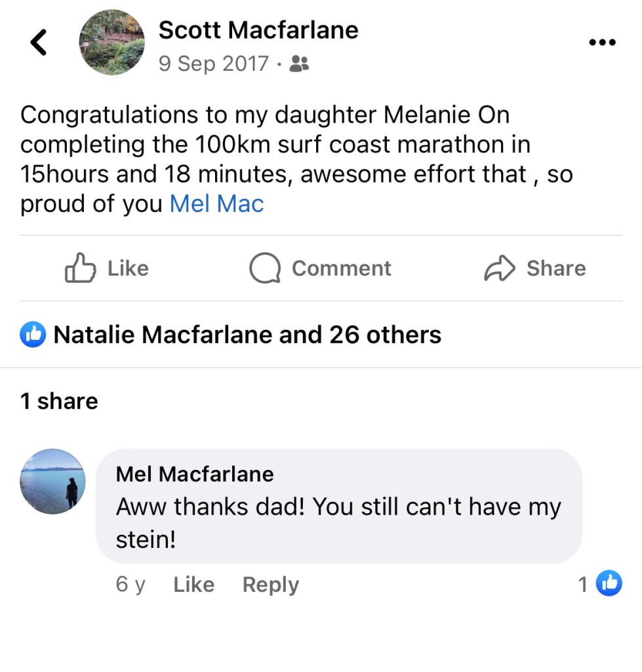Tap the blue like icon on Mel's comment
The height and width of the screenshot is (672, 642).
point(609,583)
